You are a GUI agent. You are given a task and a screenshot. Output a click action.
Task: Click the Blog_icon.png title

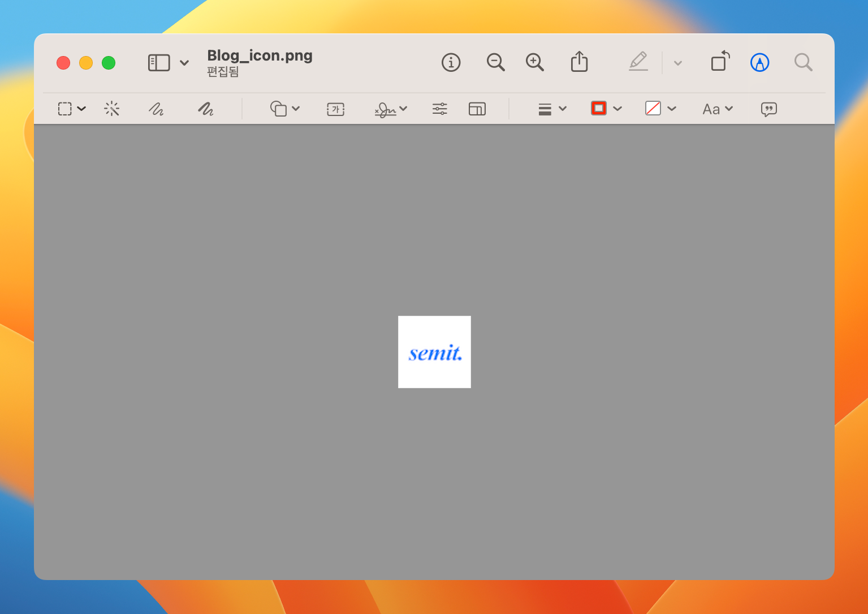point(260,55)
